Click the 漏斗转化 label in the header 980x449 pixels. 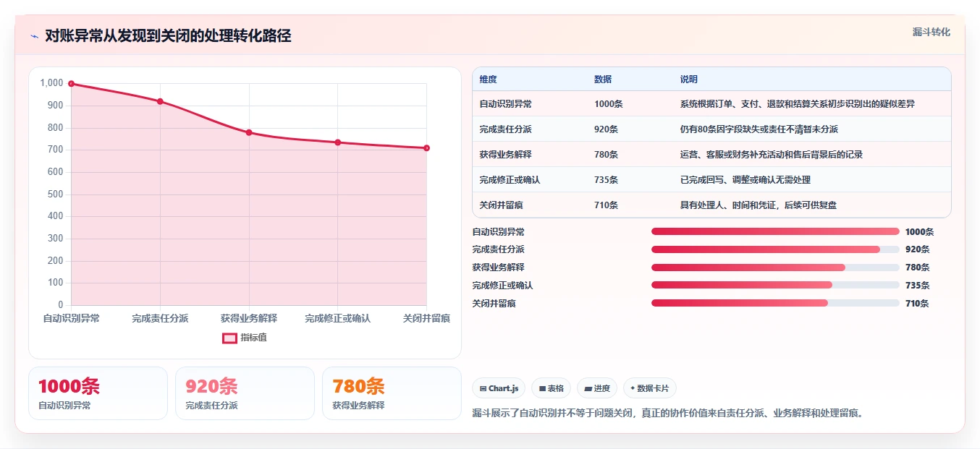coord(931,32)
